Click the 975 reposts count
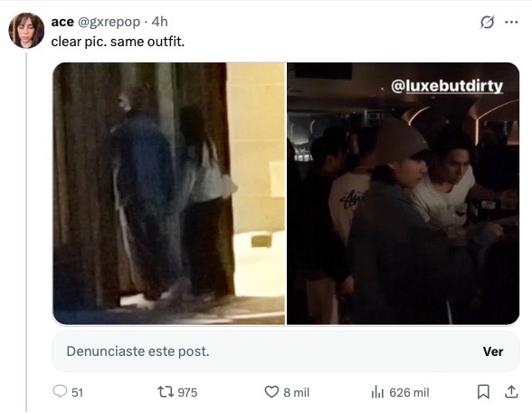532x413 pixels. click(x=187, y=393)
